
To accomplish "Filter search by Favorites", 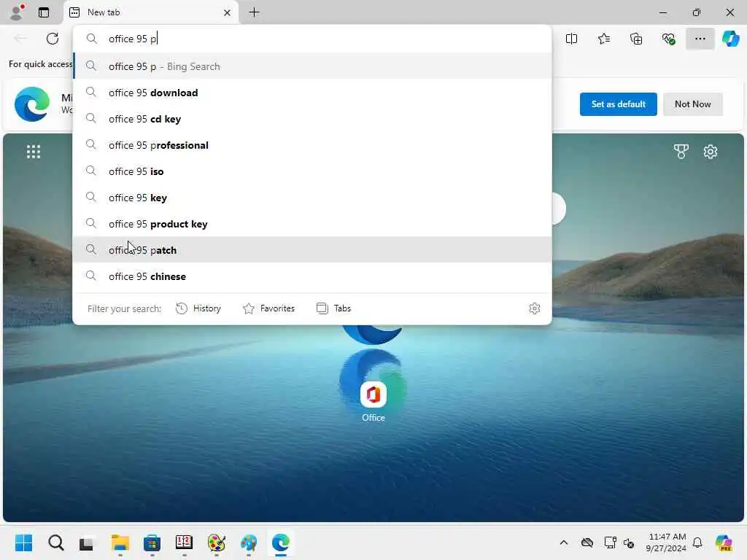I will 268,308.
